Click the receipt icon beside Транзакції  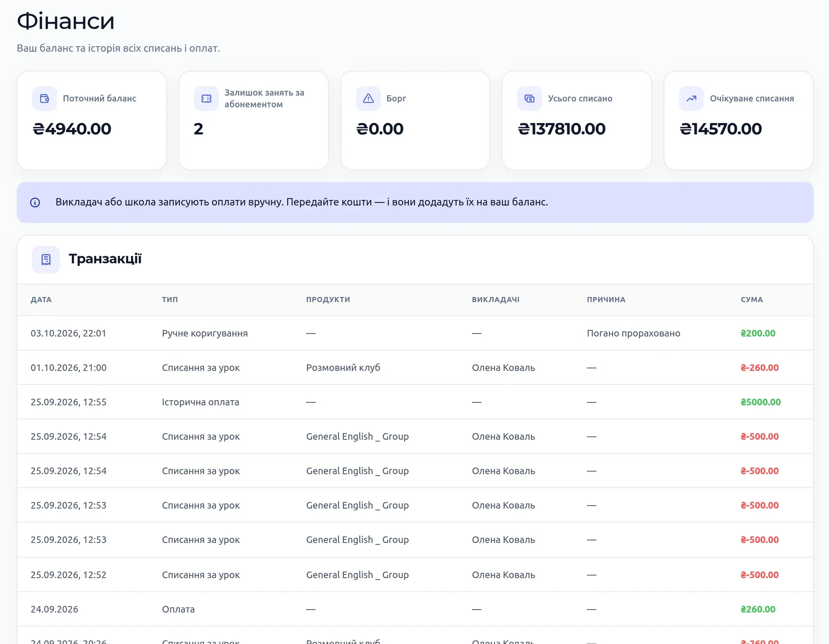(46, 260)
